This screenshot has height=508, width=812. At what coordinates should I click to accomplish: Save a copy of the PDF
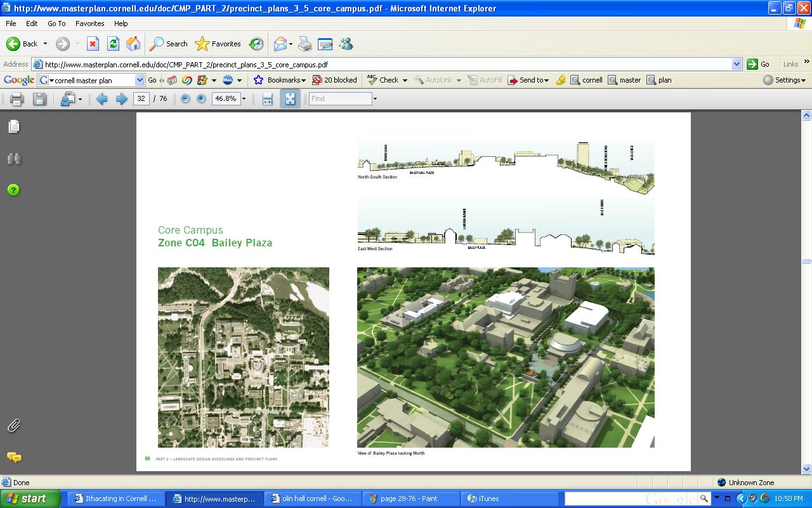39,99
